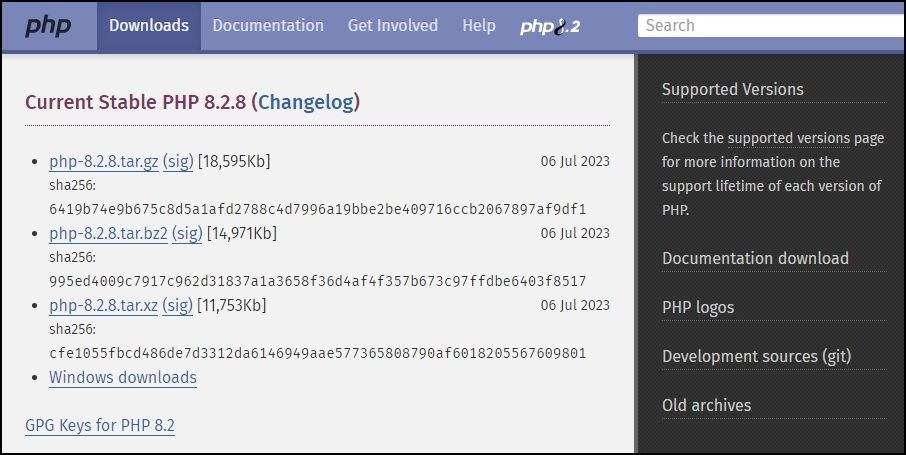Download php-8.2.8.tar.bz2 archive
906x455 pixels.
pyautogui.click(x=109, y=233)
